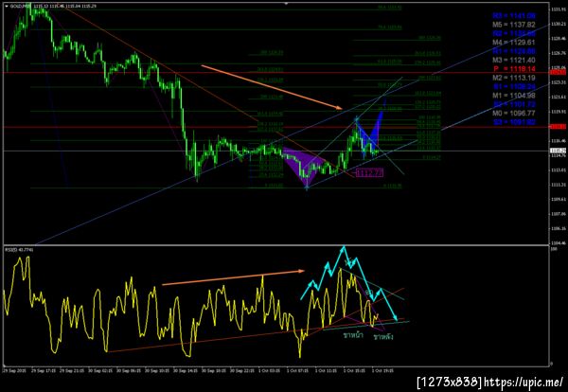Open the GOLD,M15 chart title dropdown arrow
The width and height of the screenshot is (568, 392).
7,7
